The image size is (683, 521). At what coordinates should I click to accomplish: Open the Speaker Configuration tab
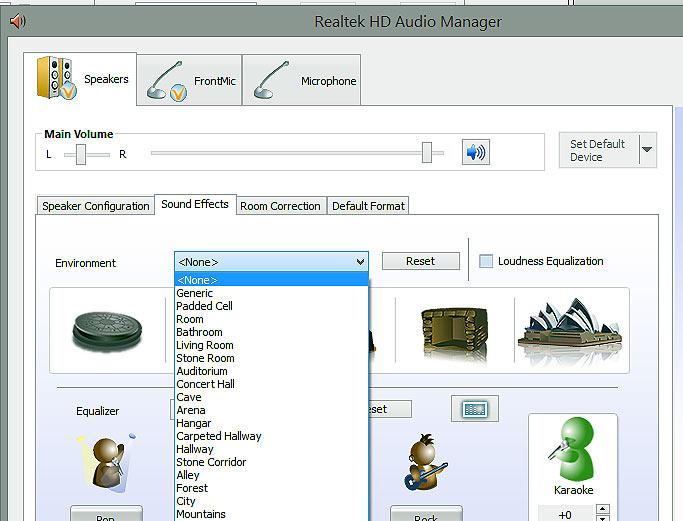[x=95, y=206]
